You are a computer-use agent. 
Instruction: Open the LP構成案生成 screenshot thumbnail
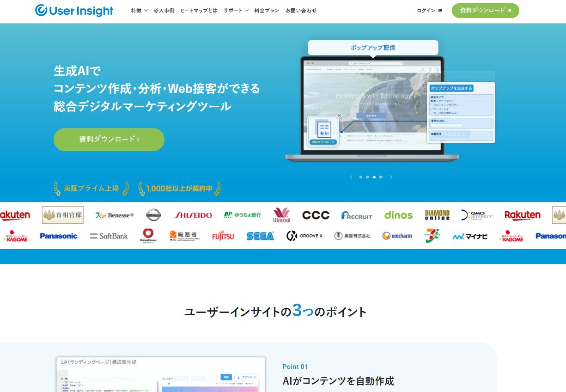coord(161,374)
